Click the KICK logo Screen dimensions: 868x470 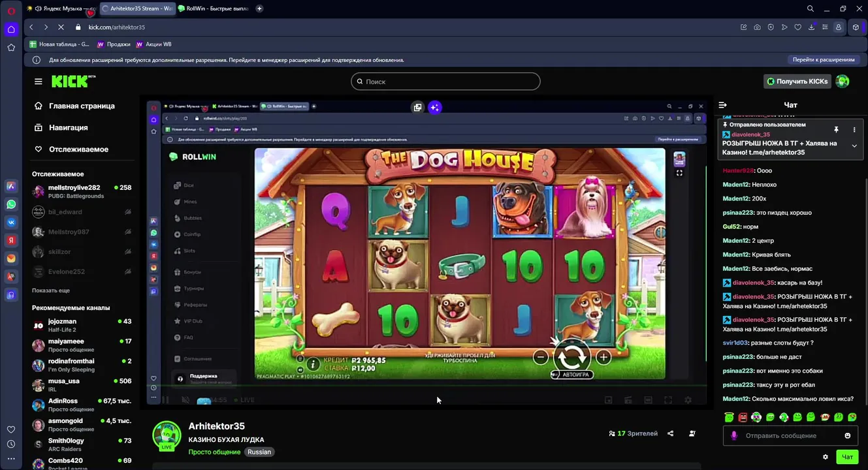(x=73, y=81)
